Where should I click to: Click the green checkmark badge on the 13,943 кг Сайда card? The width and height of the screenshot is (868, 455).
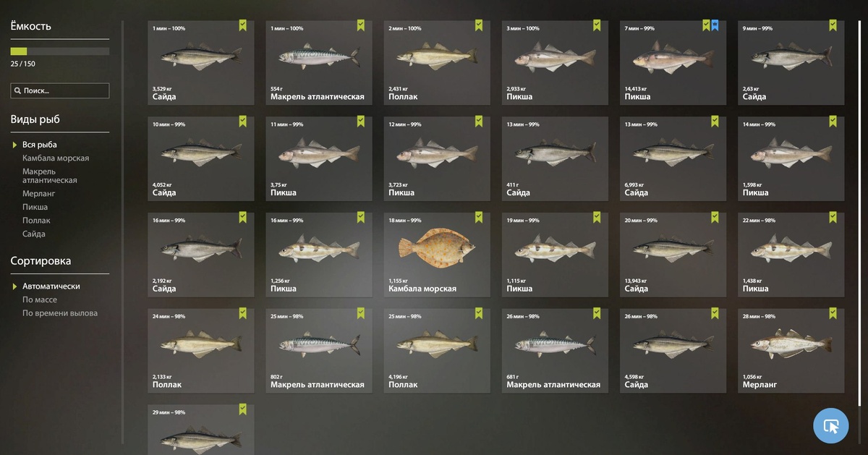coord(715,218)
